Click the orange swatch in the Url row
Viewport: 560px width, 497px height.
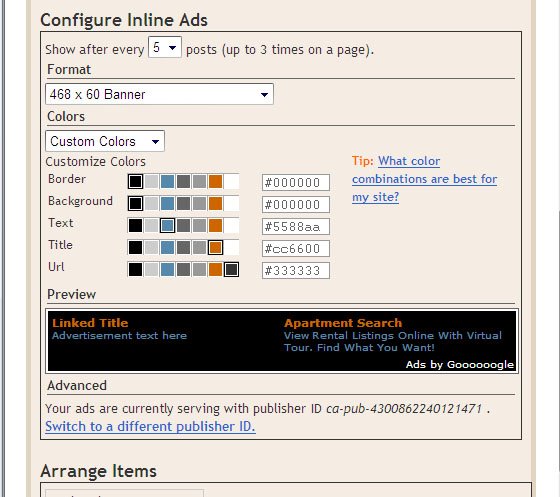click(215, 270)
